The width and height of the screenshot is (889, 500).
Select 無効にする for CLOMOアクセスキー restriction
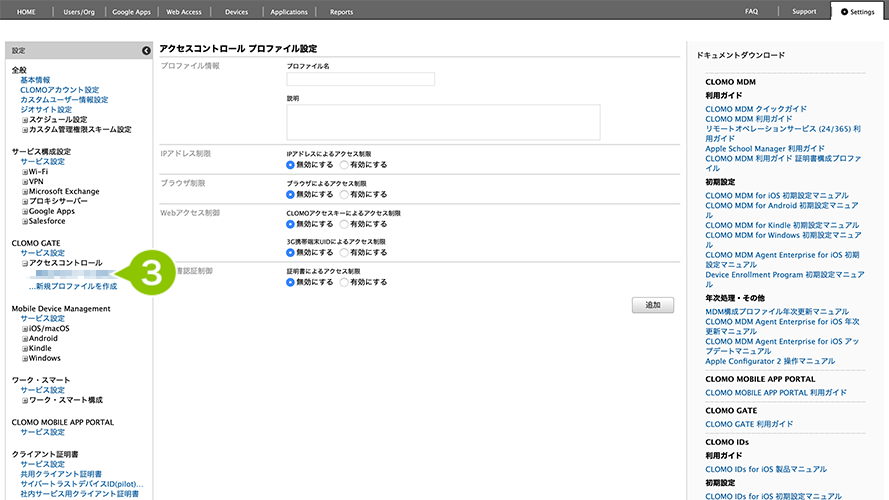290,224
